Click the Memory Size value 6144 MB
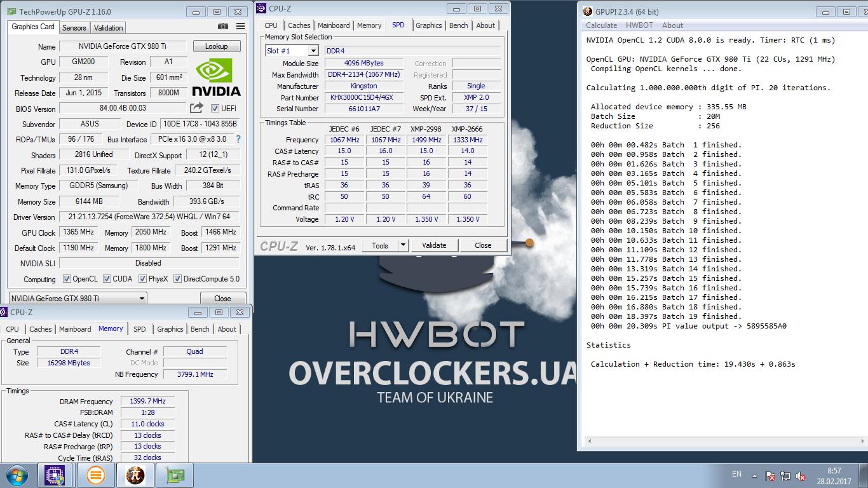The width and height of the screenshot is (868, 488). click(89, 201)
